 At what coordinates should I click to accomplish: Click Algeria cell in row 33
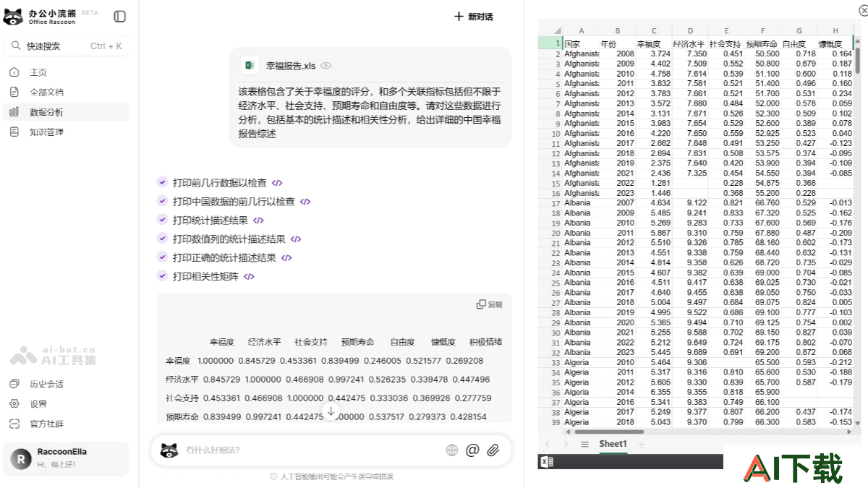[581, 362]
